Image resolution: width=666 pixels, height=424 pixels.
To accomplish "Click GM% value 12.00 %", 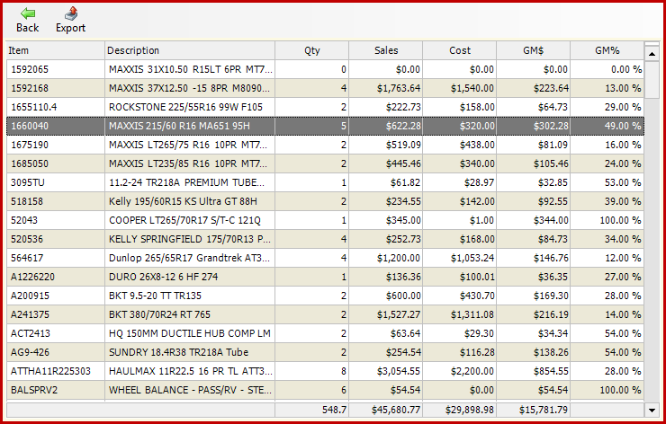I will coord(623,258).
